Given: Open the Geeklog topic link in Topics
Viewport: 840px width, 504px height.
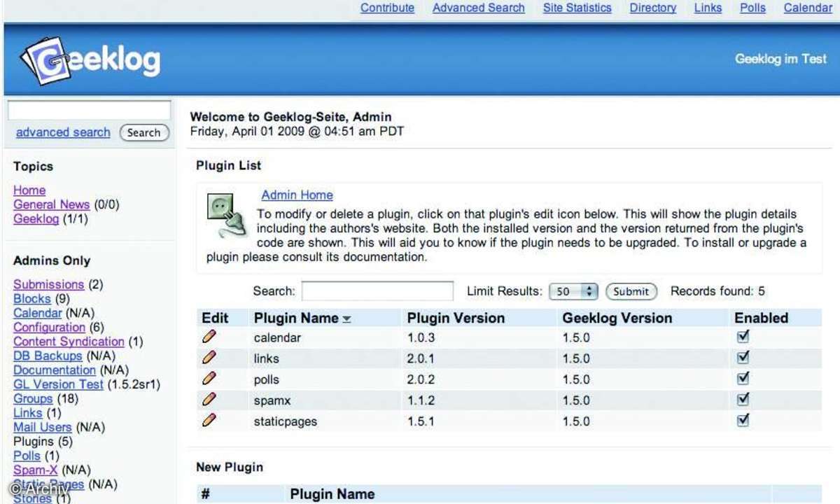Looking at the screenshot, I should pyautogui.click(x=36, y=219).
